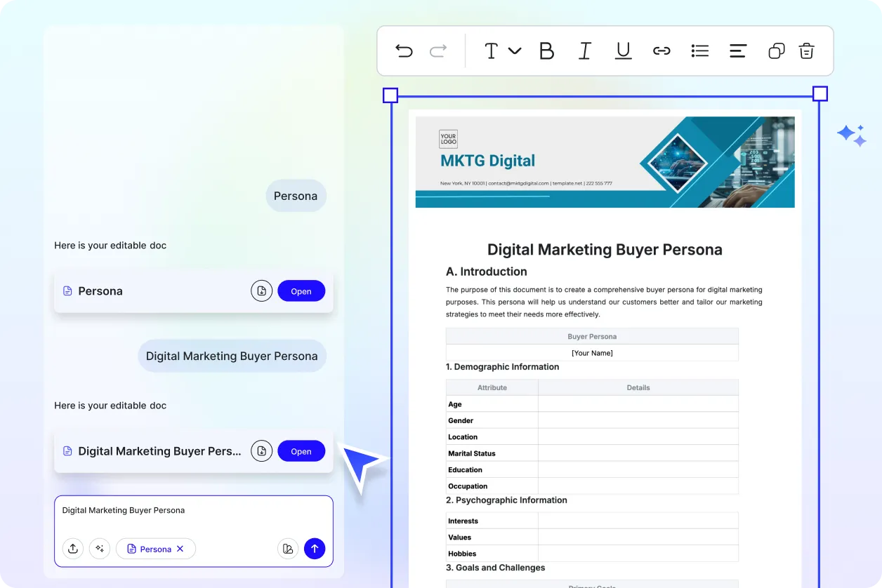Toggle Bold formatting

pos(546,51)
